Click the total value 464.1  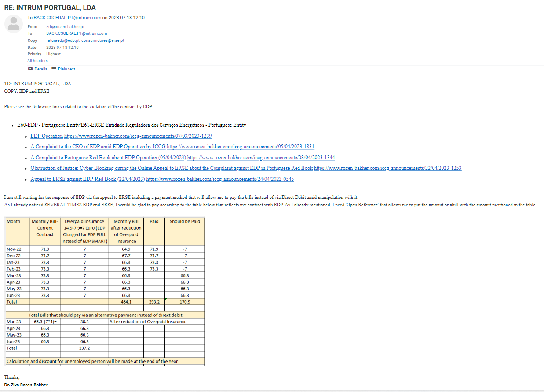(126, 302)
